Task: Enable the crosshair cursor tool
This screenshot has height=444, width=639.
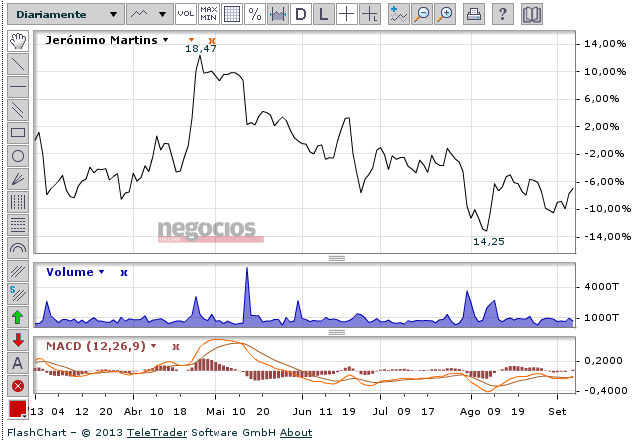Action: pos(347,14)
